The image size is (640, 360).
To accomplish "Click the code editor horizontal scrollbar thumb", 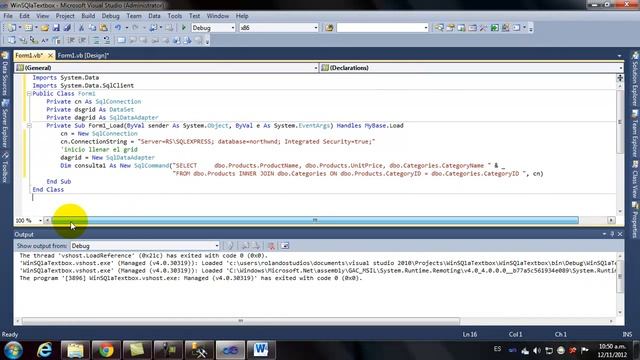I will [x=315, y=220].
